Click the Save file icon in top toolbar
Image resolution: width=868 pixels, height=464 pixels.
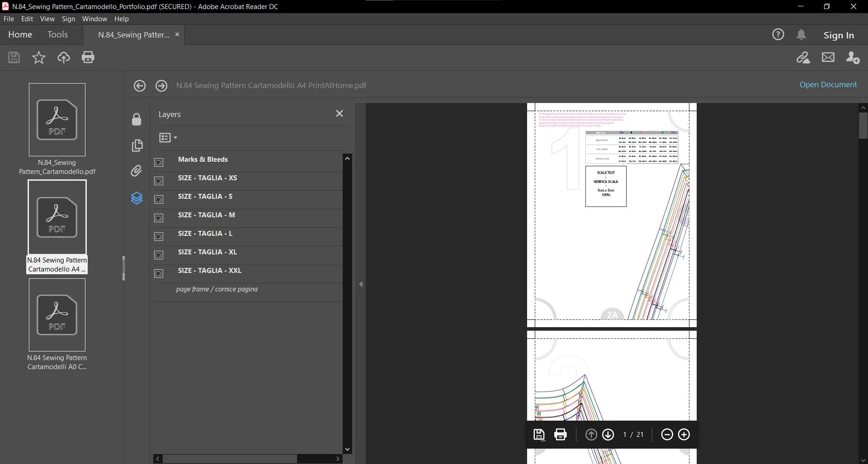point(14,57)
